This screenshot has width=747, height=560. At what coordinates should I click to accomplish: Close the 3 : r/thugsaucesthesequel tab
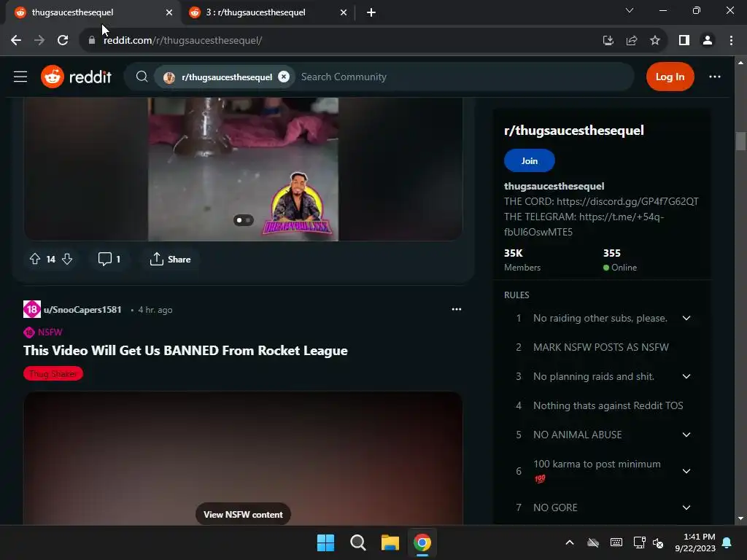(x=344, y=12)
